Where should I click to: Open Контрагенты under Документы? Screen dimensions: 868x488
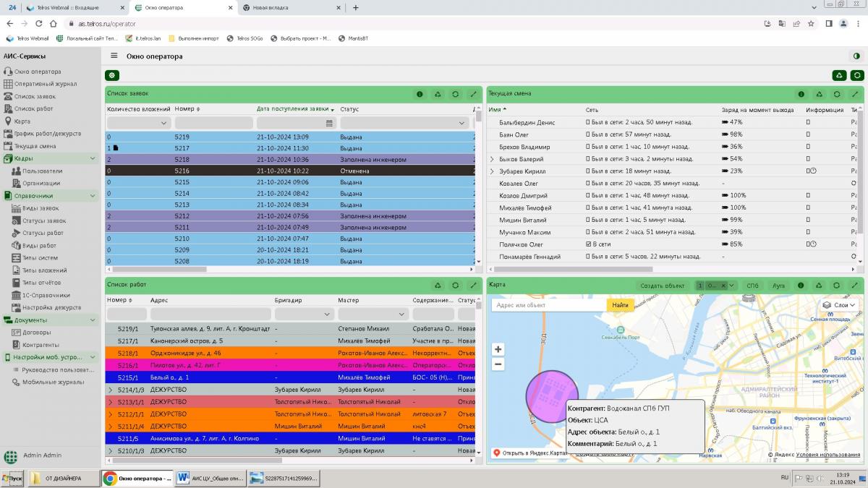point(41,345)
